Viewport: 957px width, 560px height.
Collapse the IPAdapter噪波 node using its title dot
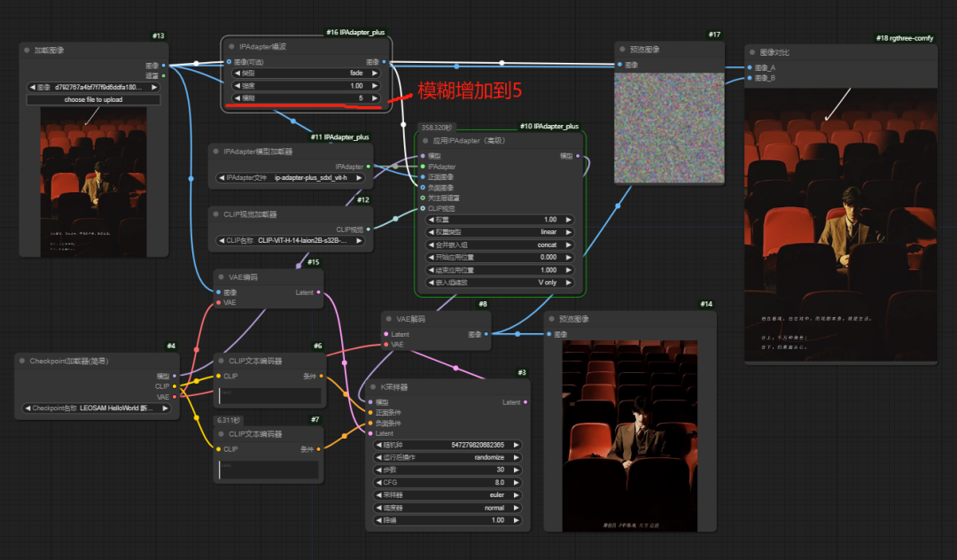232,46
